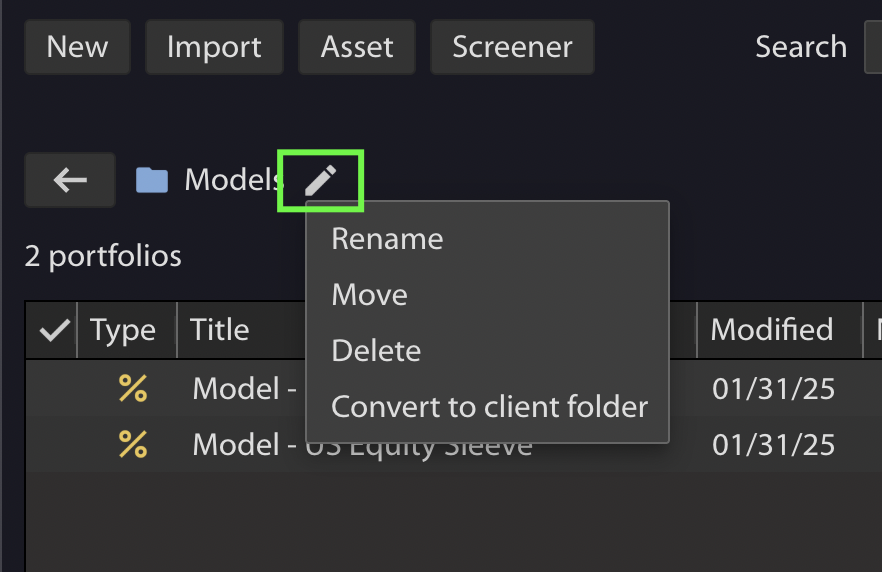Toggle the select-all checkmark column header
The width and height of the screenshot is (882, 572).
[54, 330]
